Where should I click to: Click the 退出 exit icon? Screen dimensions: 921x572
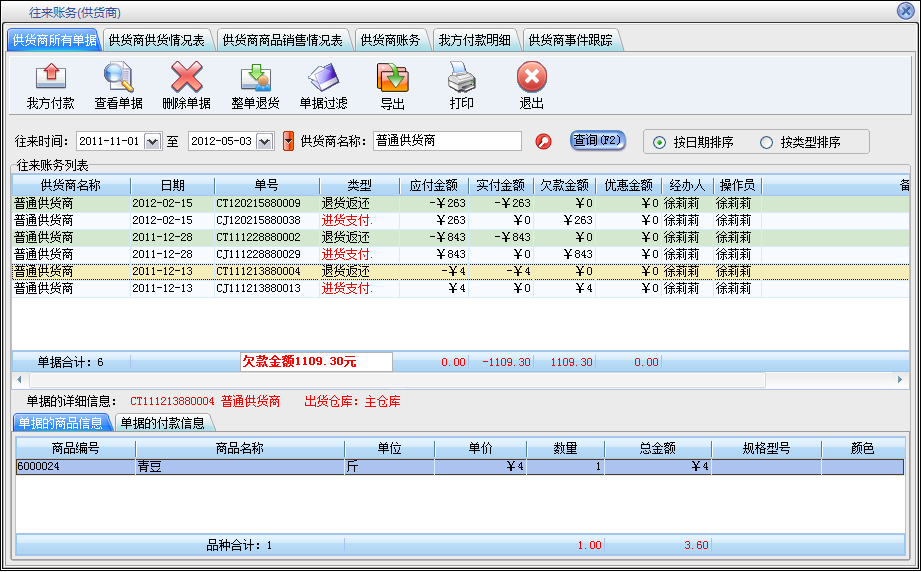[531, 78]
